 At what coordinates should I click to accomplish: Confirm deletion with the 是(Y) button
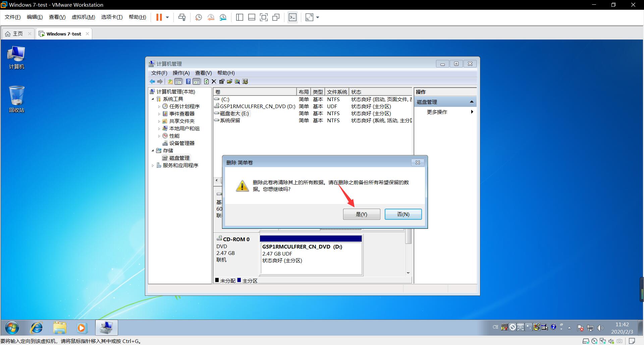point(362,214)
